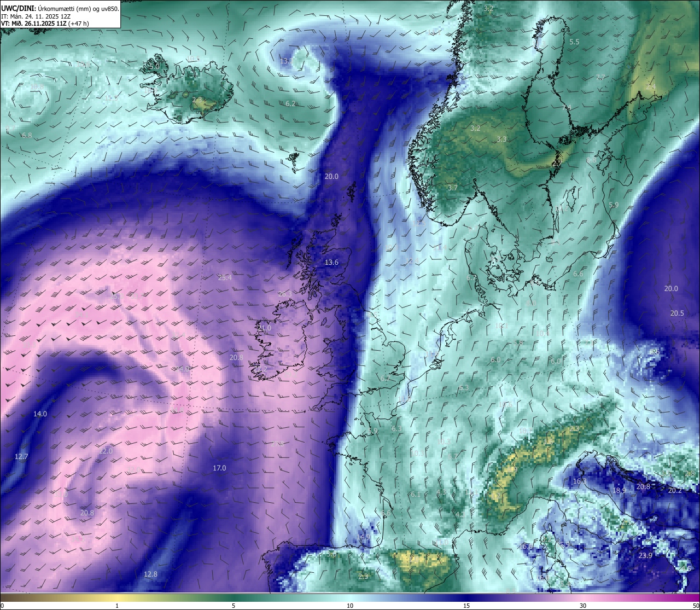Click the '20.5' value label on the map
Image resolution: width=700 pixels, height=610 pixels.
pos(677,313)
